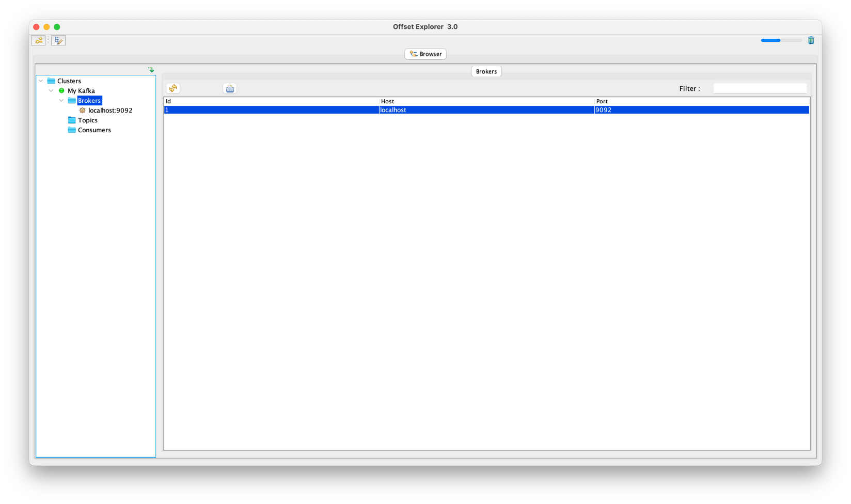The width and height of the screenshot is (851, 504).
Task: Collapse the My Kafka cluster node
Action: pyautogui.click(x=51, y=91)
